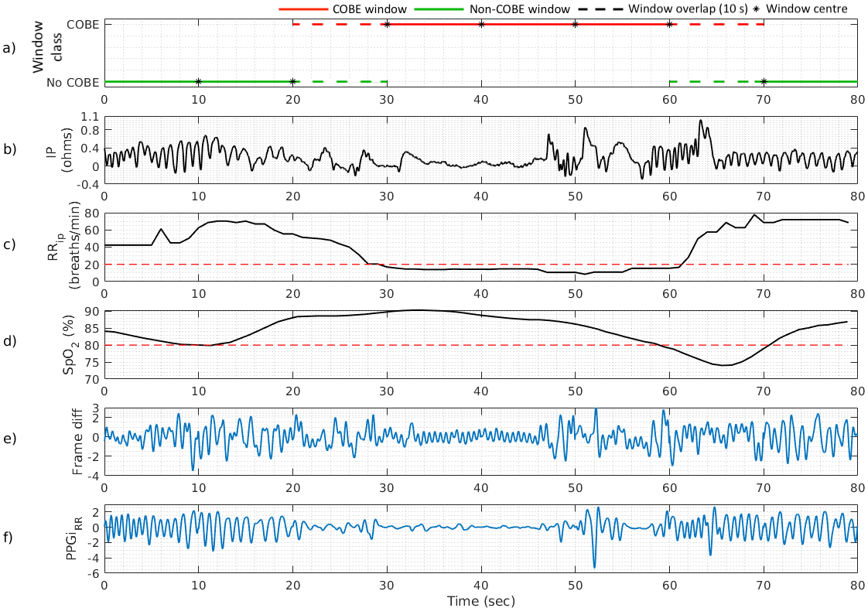
Task: Click the COBE window centre marker at 40 s
Action: [481, 24]
